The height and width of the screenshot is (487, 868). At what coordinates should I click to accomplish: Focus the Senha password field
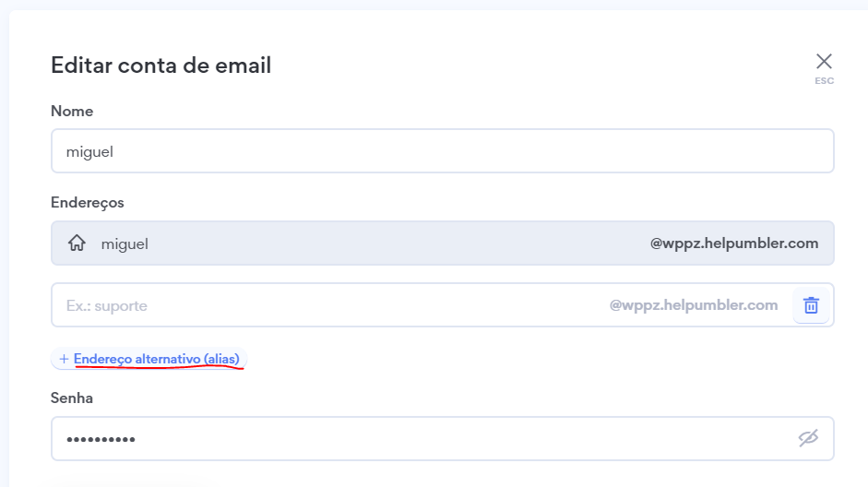point(415,438)
